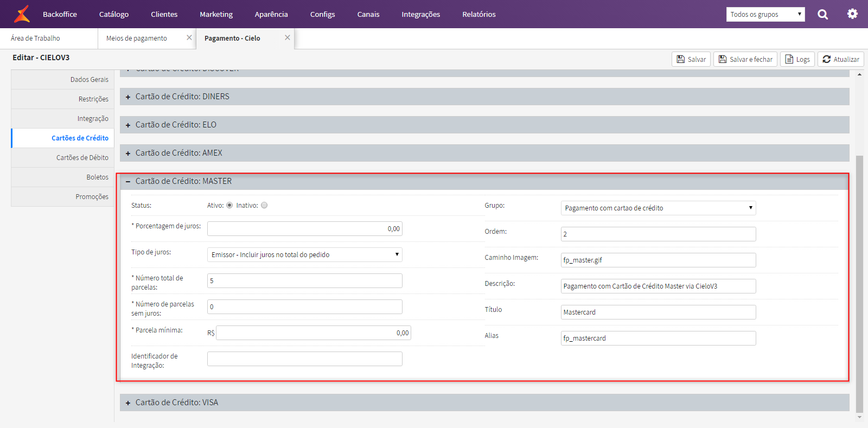Click the Descrição input field
The height and width of the screenshot is (428, 868).
(658, 286)
